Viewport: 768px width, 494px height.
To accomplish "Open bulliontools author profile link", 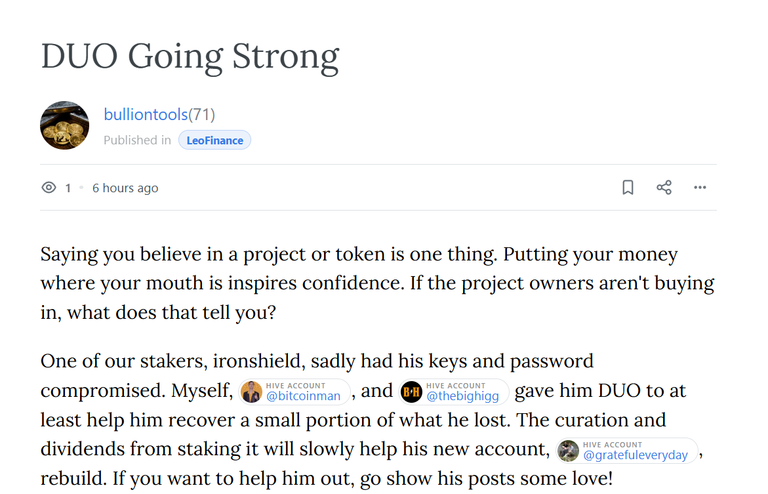I will [x=145, y=115].
